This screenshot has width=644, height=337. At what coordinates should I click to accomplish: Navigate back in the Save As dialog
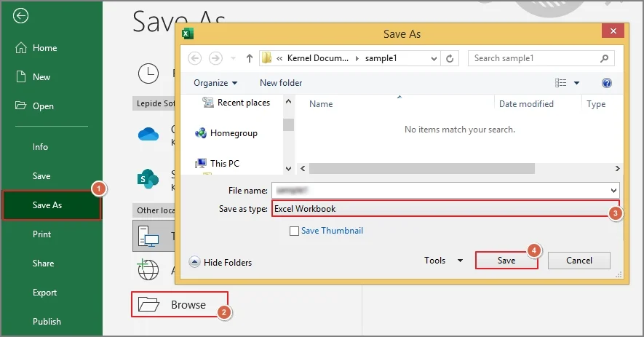coord(195,58)
